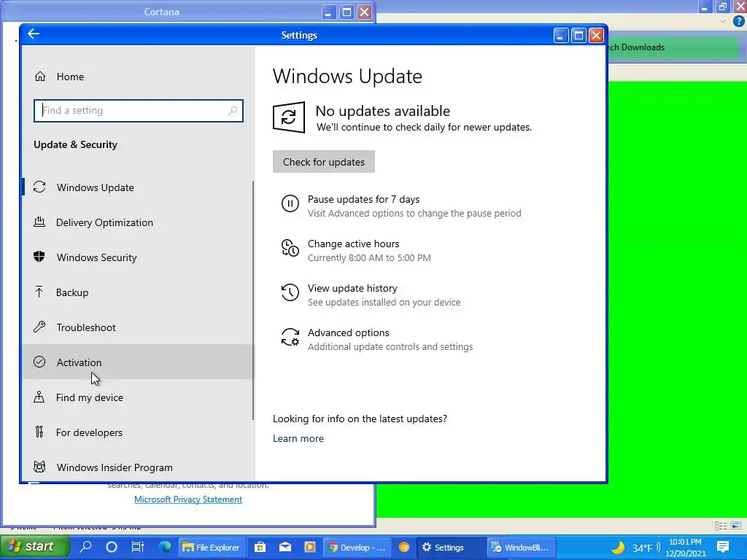Click Search Downloads box in Explorer
Viewport: 747px width, 560px height.
pyautogui.click(x=674, y=47)
